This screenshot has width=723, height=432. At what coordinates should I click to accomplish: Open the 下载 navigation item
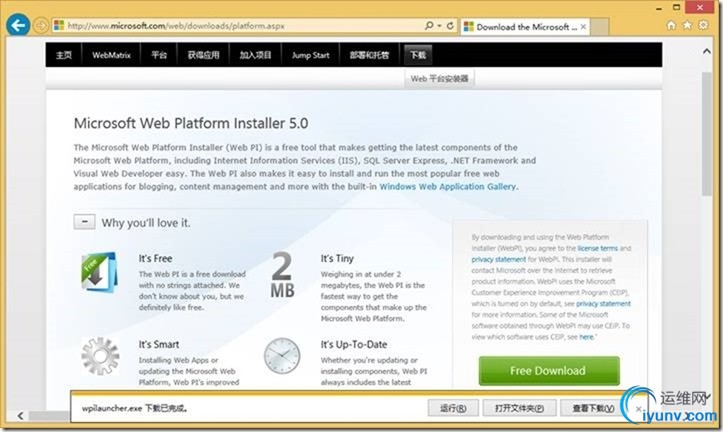(x=418, y=55)
